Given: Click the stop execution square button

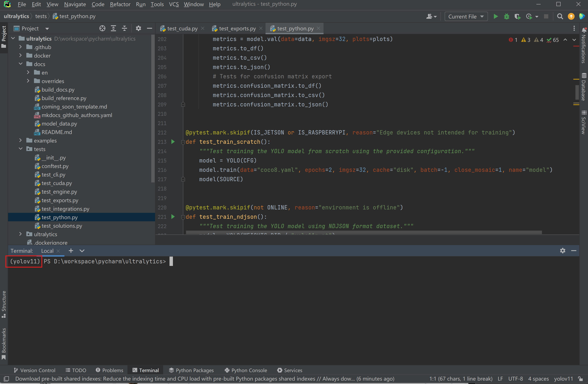Looking at the screenshot, I should coord(546,17).
